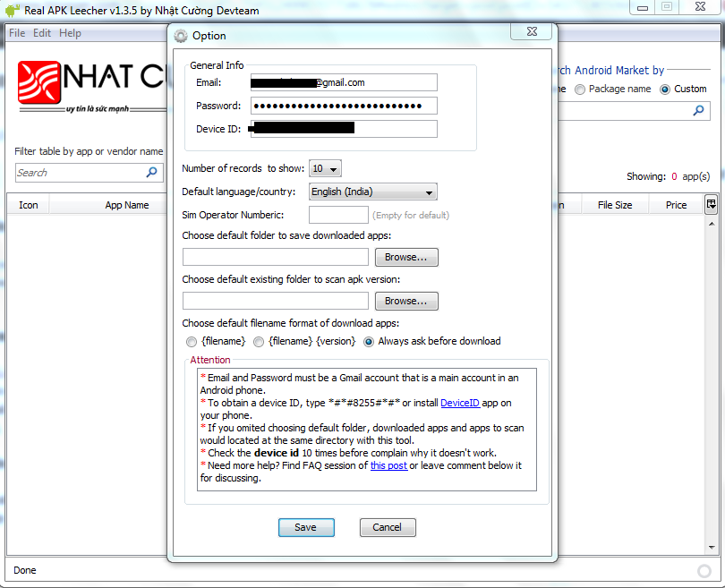
Task: Click the 'Showing: 0 app(s)' text
Action: (668, 176)
